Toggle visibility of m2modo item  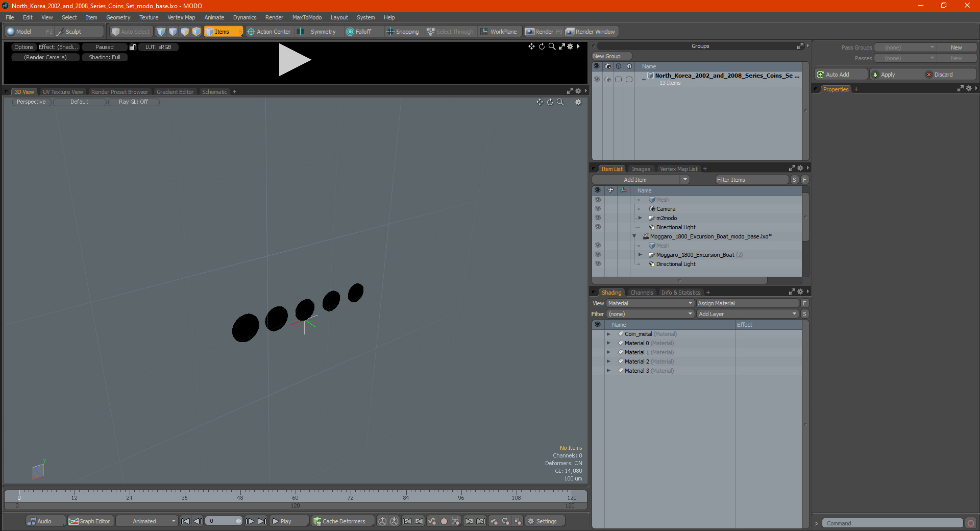coord(597,218)
